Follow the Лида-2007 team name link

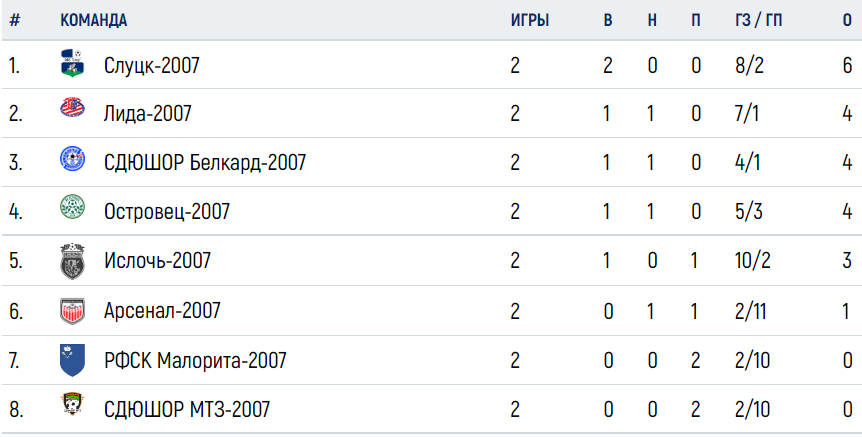click(147, 114)
